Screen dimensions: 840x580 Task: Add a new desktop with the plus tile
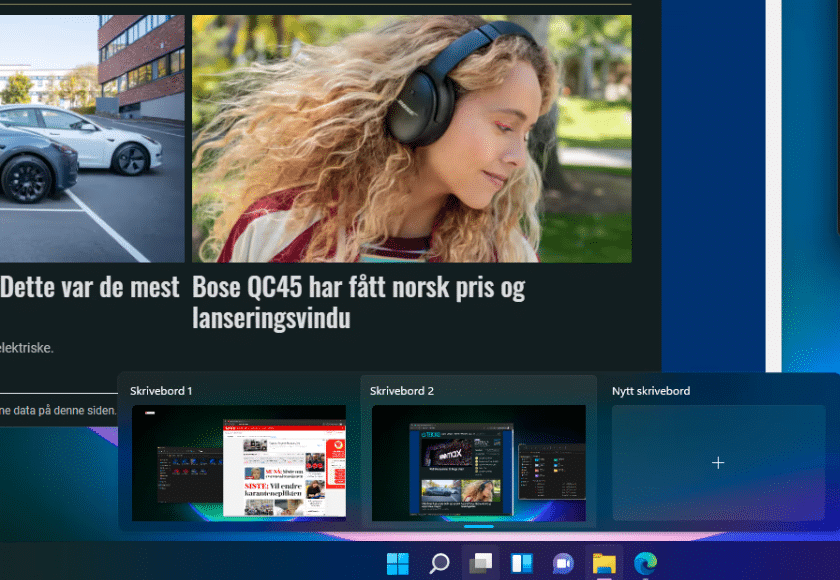pos(718,463)
